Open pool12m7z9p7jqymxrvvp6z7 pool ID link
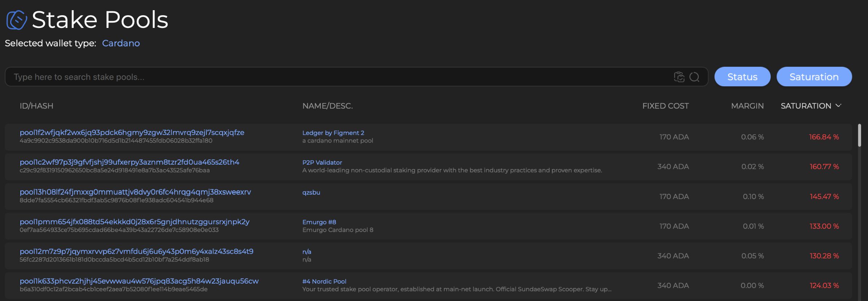This screenshot has width=868, height=301. 137,251
